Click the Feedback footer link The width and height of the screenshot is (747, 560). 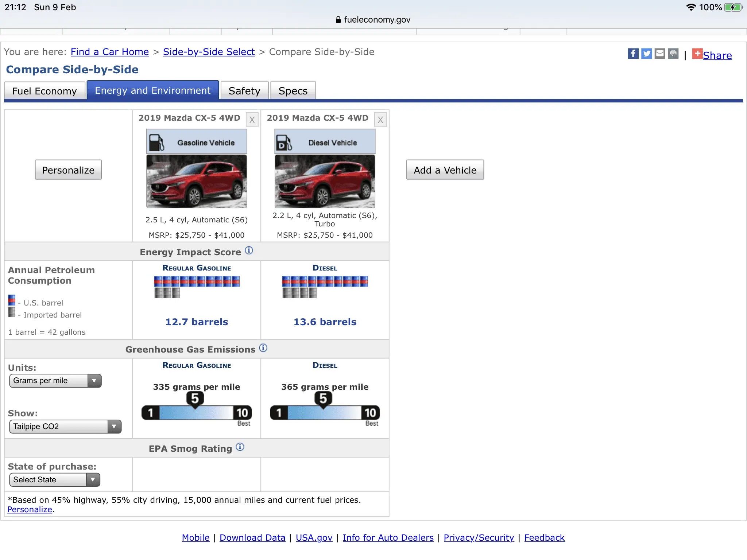(544, 538)
